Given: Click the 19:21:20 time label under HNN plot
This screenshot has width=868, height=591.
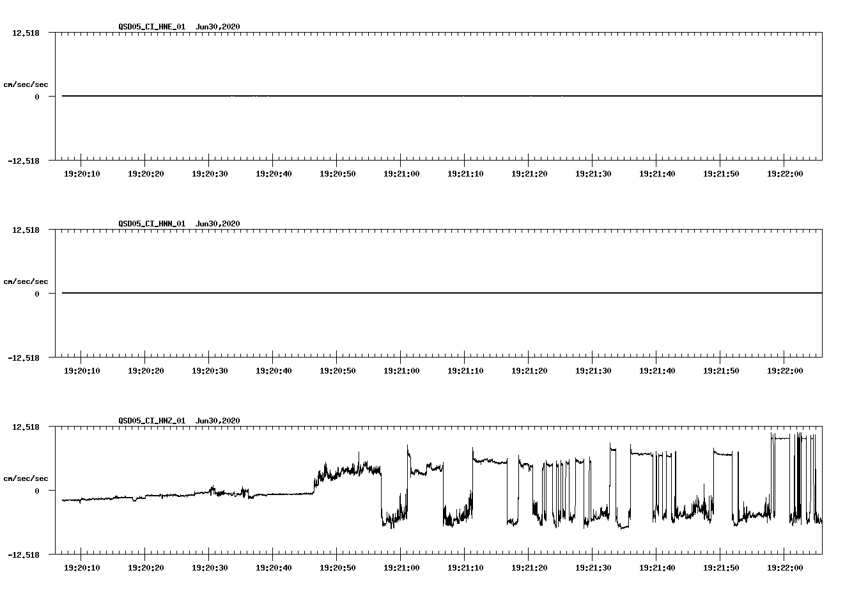Looking at the screenshot, I should (529, 371).
